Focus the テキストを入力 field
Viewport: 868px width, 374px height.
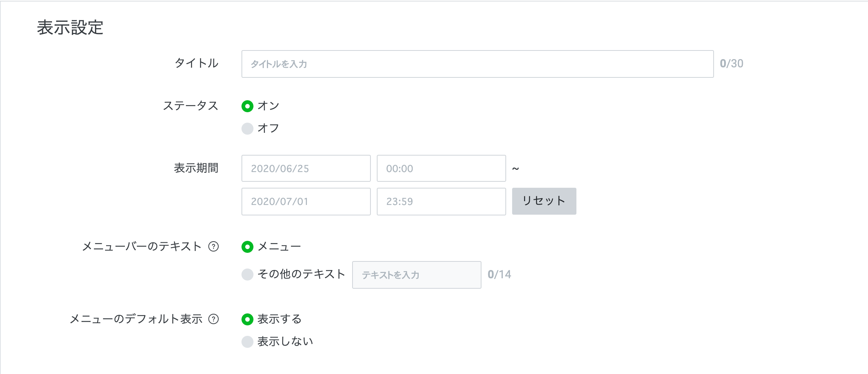tap(416, 275)
